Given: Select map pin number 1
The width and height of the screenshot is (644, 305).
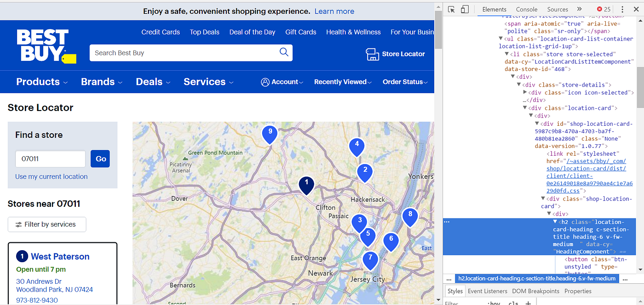Looking at the screenshot, I should [x=306, y=185].
